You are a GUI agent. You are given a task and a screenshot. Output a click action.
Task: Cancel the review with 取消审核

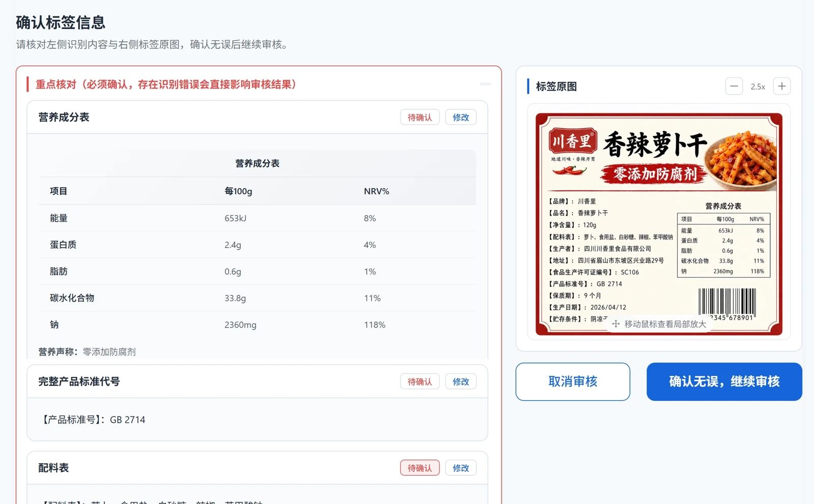tap(573, 381)
